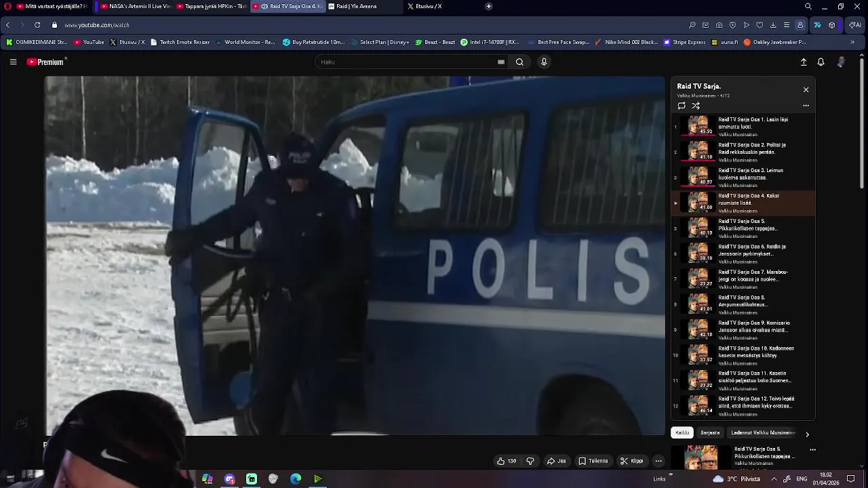This screenshot has height=488, width=868.
Task: Play Raid TV Sarja Osa 10 Kadonneen kasetin
Action: (x=743, y=355)
